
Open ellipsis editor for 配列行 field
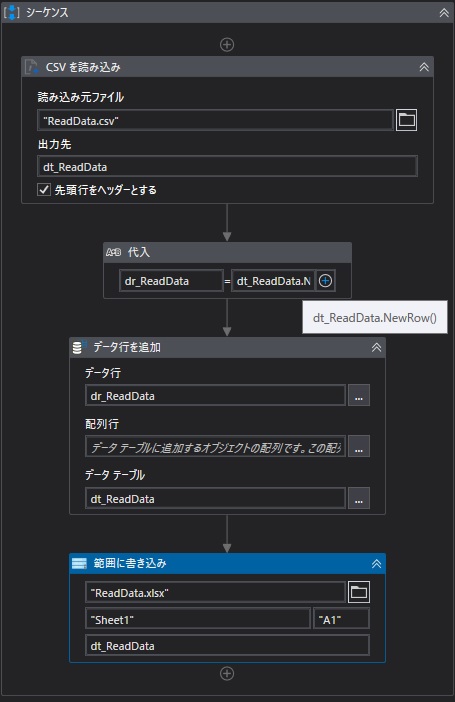coord(359,446)
